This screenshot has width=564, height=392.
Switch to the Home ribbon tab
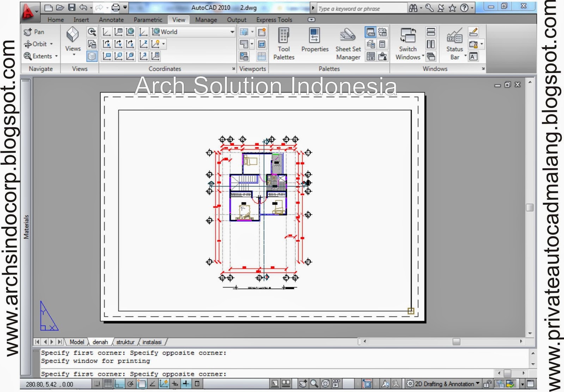pos(56,20)
